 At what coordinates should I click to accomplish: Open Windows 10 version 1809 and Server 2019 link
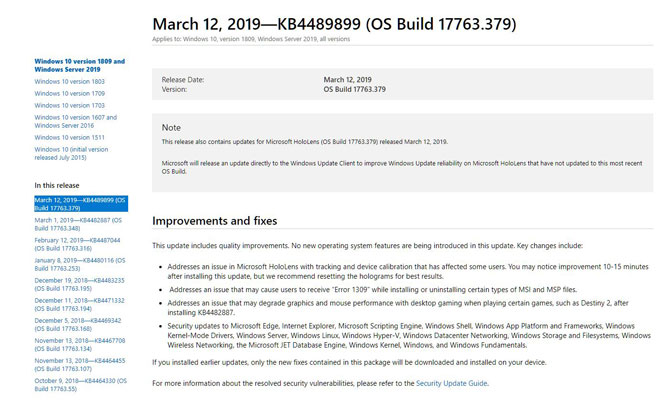(80, 65)
